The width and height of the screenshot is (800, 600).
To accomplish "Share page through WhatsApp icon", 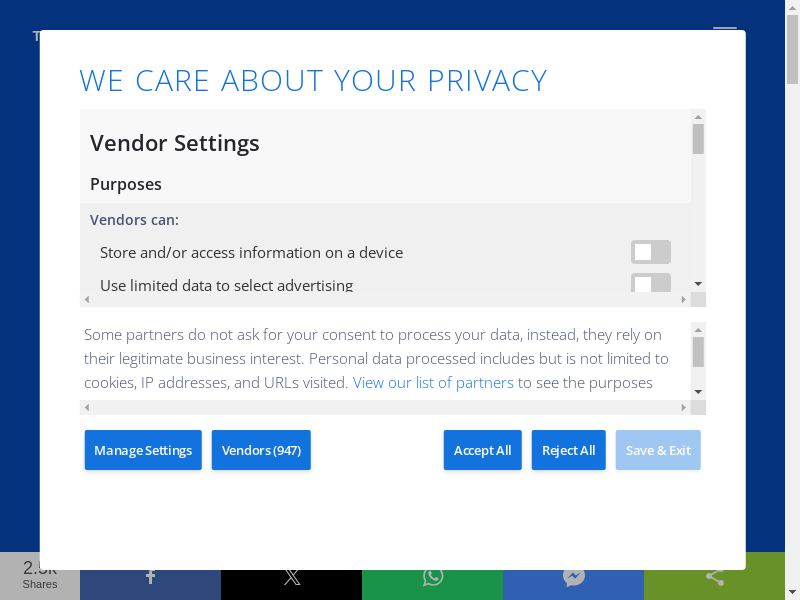I will 432,577.
